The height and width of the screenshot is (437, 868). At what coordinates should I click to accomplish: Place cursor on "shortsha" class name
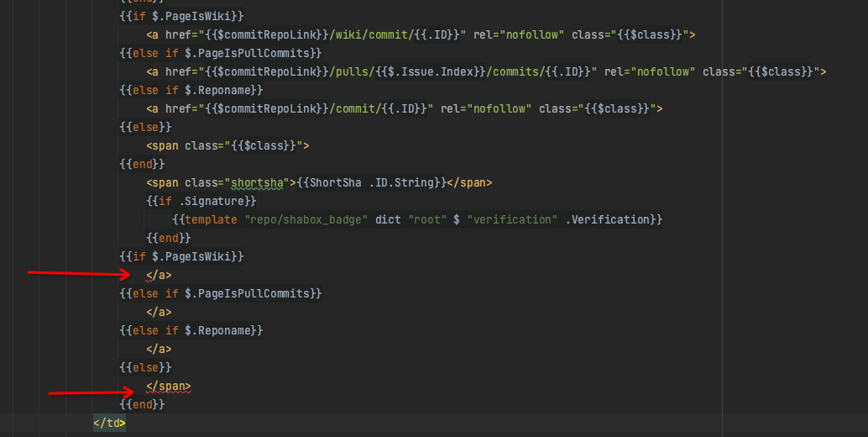coord(256,182)
